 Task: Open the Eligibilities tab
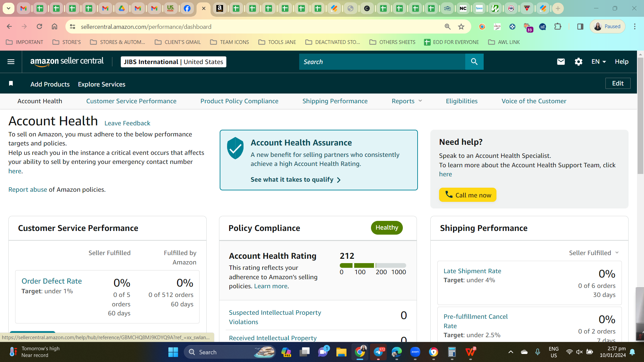[462, 101]
